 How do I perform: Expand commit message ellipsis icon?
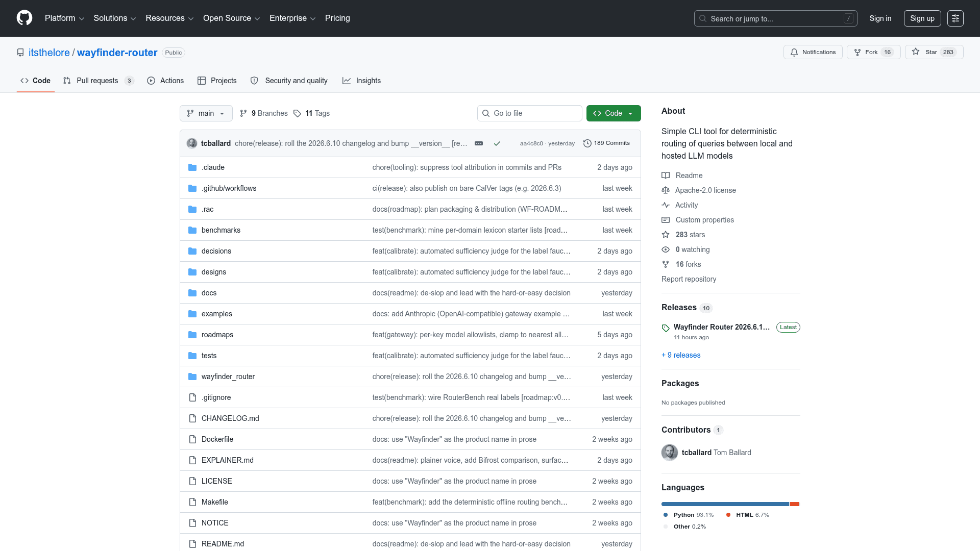click(479, 143)
